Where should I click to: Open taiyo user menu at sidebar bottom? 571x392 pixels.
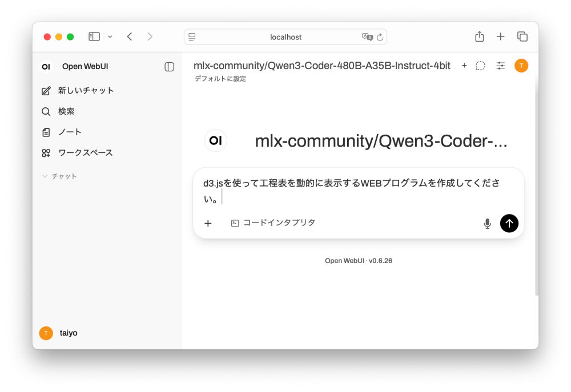coord(59,333)
